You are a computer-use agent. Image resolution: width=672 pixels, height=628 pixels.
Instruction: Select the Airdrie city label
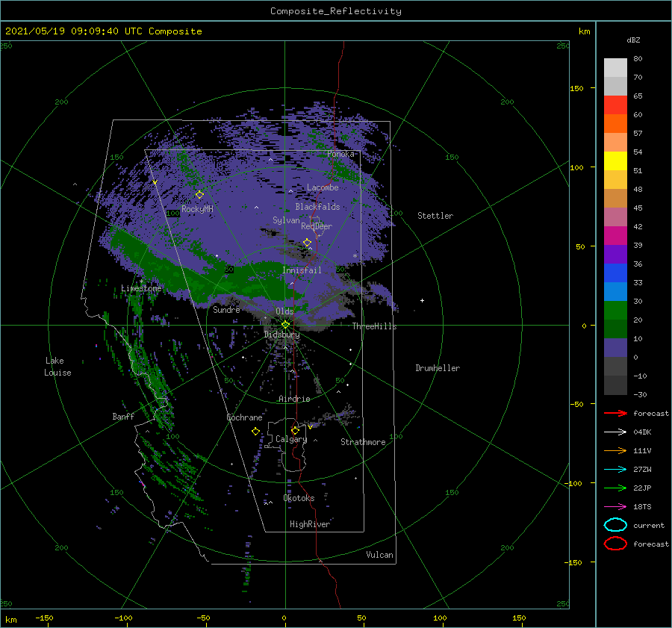(x=294, y=399)
